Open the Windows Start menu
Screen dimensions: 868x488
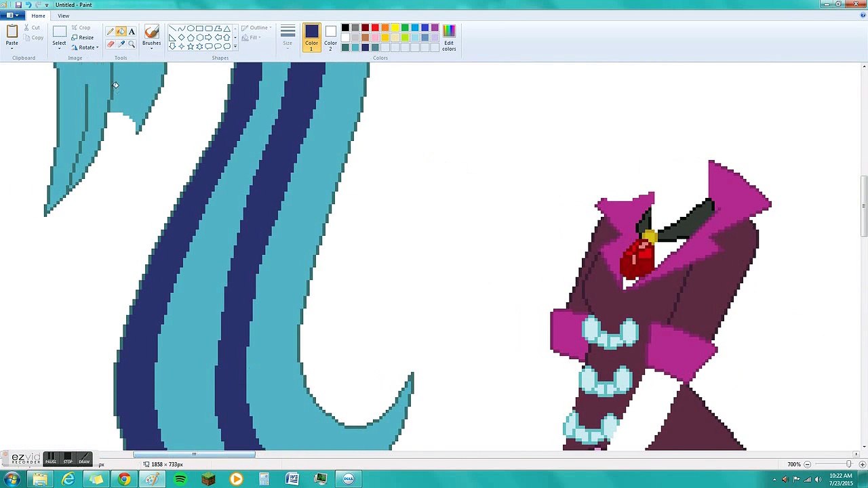12,479
